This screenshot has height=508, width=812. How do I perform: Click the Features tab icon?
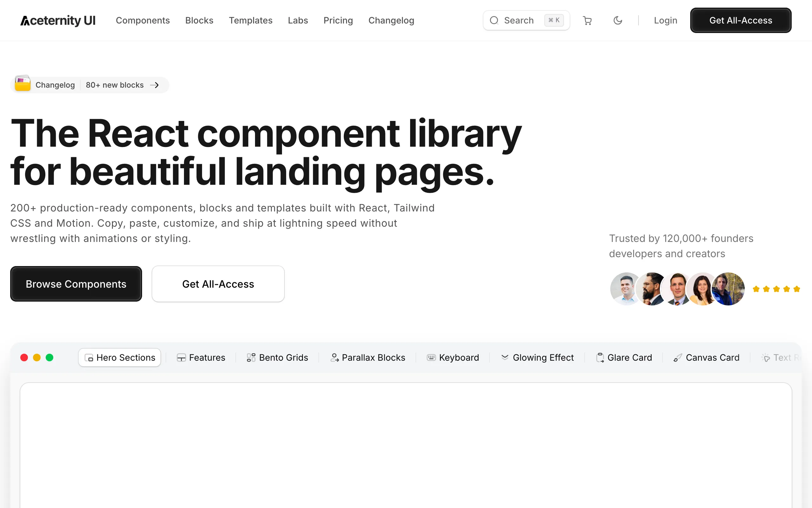181,358
